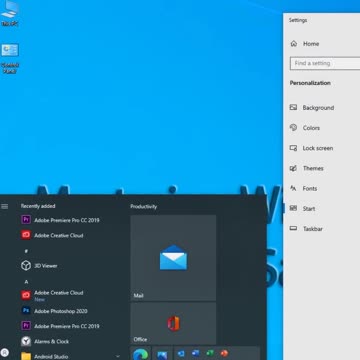Open the Word small tile
360x360 pixels.
[x=196, y=353]
